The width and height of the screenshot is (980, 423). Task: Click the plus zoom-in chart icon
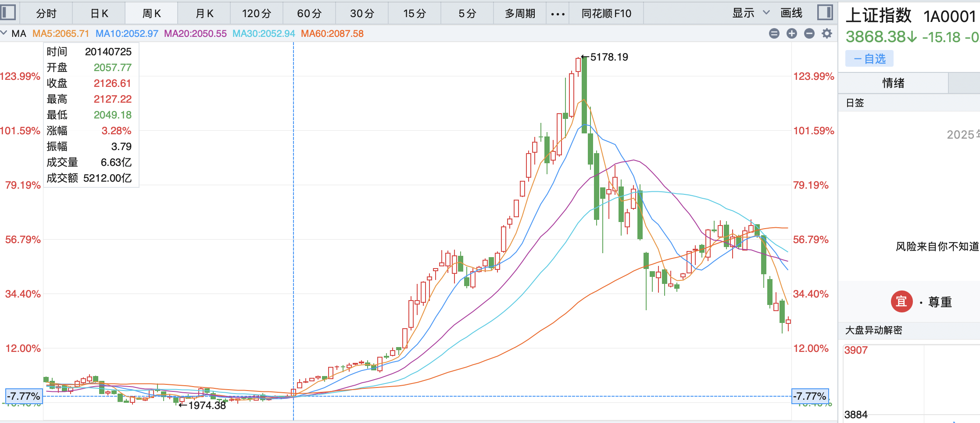coord(792,33)
